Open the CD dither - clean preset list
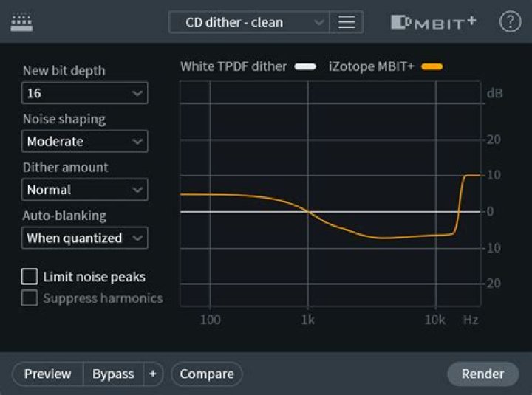 coord(248,22)
